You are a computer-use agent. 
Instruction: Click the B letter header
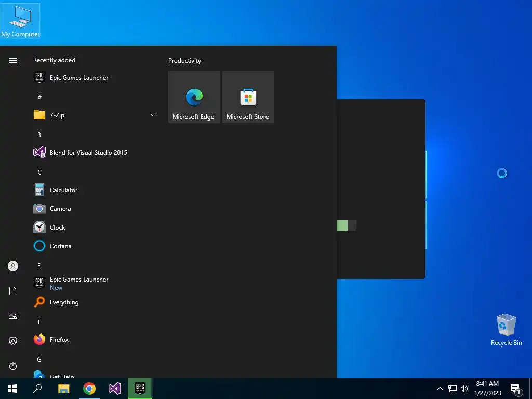39,135
